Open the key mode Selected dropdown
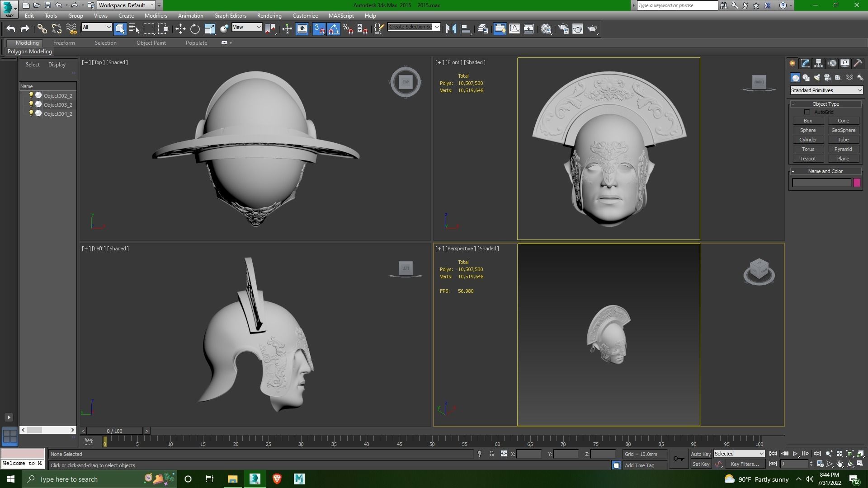Image resolution: width=868 pixels, height=488 pixels. coord(739,454)
